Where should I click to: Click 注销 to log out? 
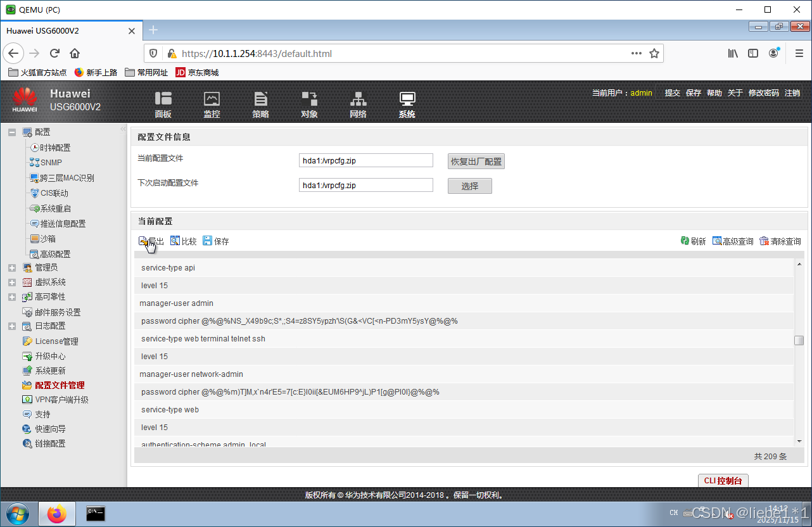pos(792,92)
